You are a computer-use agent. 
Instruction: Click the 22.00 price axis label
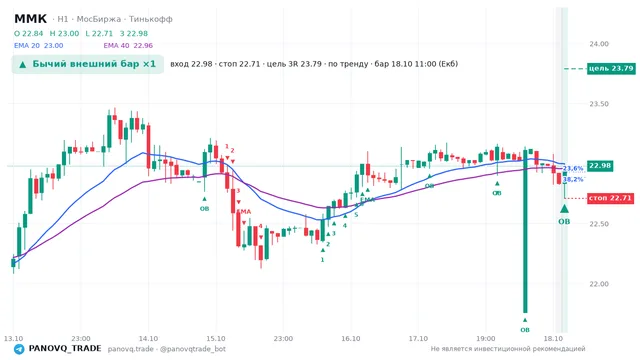pos(599,284)
